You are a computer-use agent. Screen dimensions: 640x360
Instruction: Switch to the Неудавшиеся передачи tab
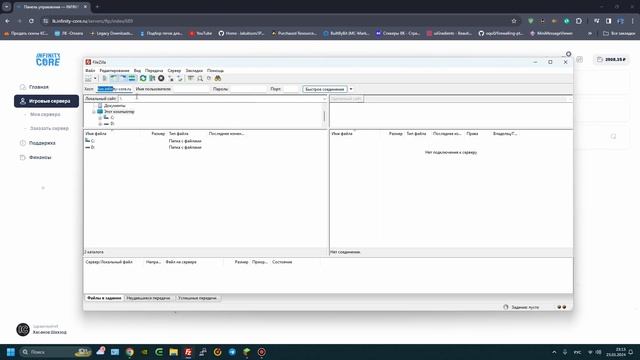coord(148,298)
